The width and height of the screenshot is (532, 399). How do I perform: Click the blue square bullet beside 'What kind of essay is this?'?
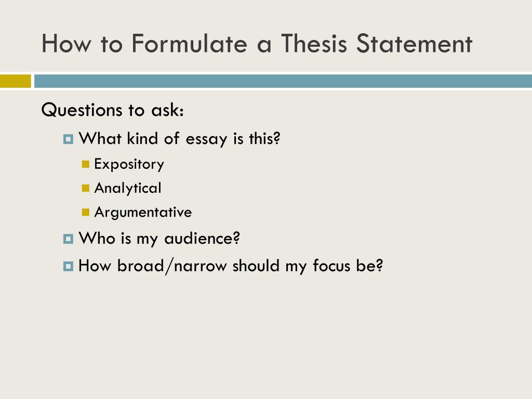coord(68,139)
